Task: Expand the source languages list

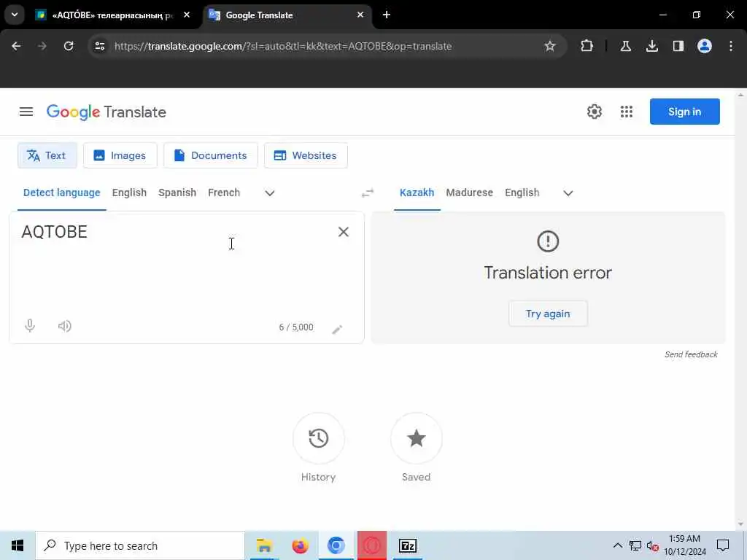Action: point(270,193)
